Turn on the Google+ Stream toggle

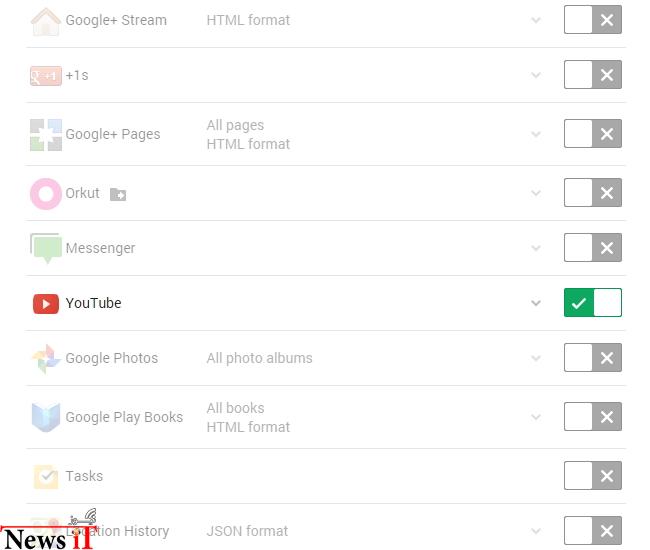tap(593, 19)
